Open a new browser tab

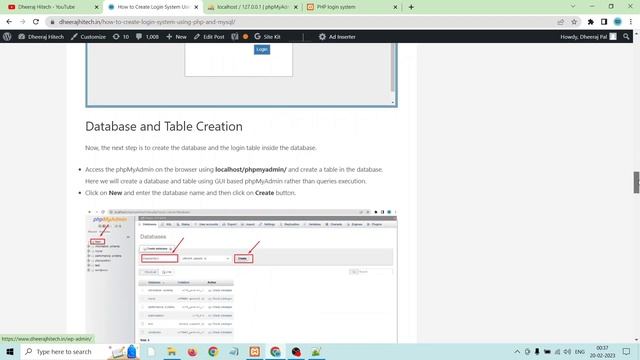411,7
